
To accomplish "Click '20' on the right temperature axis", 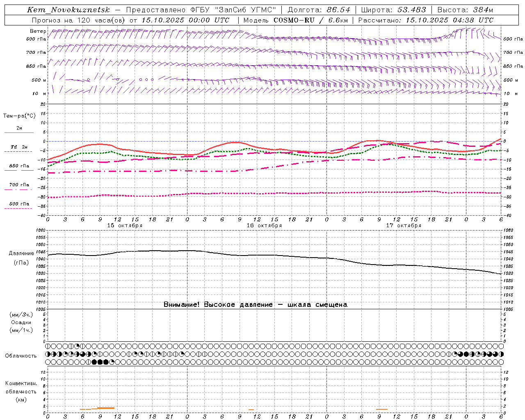I will point(506,104).
